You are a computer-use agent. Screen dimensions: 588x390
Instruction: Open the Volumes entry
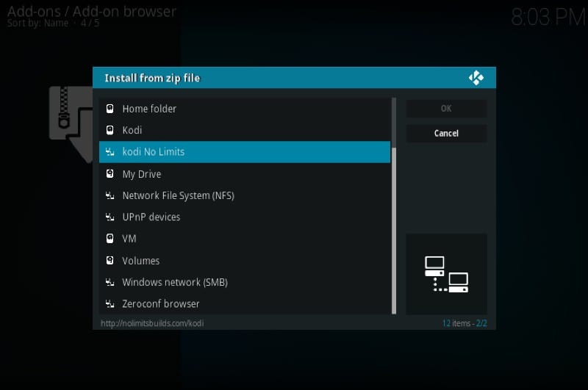[245, 261]
